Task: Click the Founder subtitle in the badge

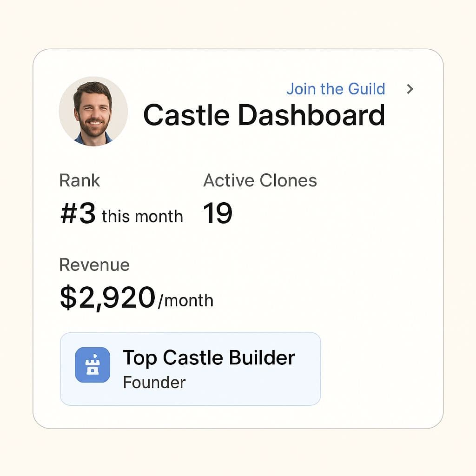Action: [x=154, y=383]
